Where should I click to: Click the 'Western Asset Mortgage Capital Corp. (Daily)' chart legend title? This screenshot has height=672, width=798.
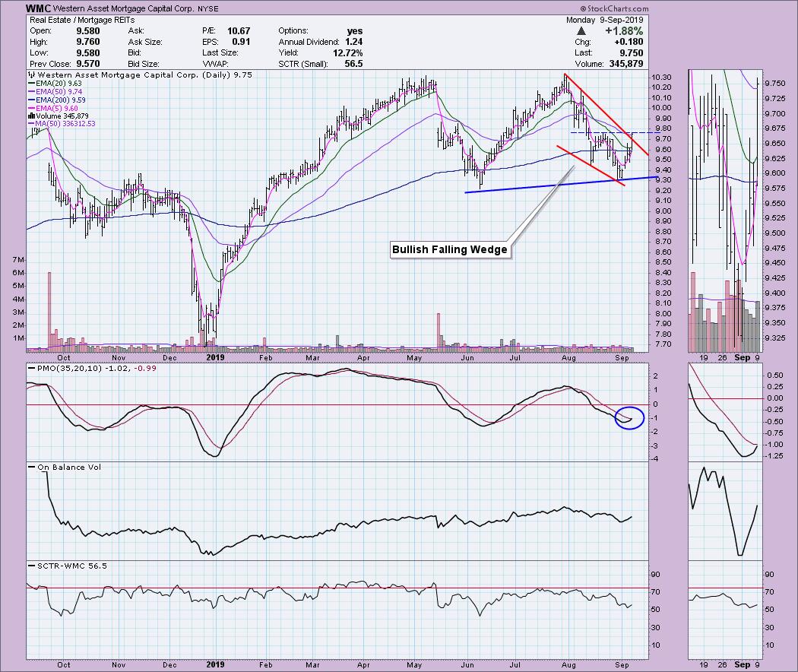click(x=134, y=74)
